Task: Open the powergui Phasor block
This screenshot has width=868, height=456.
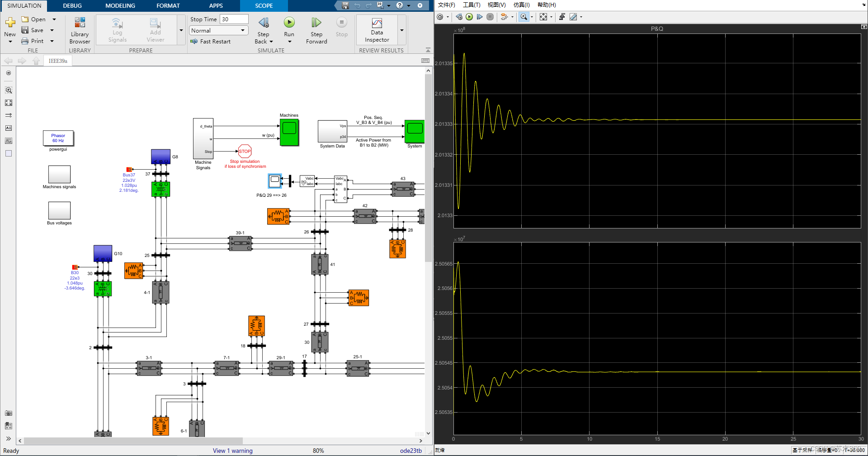Action: [58, 138]
